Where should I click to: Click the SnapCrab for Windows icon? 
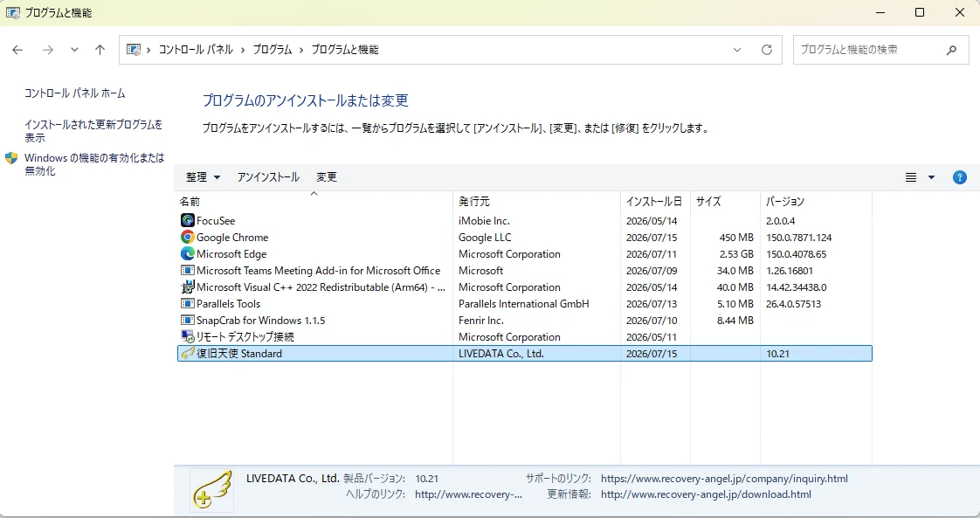tap(188, 320)
